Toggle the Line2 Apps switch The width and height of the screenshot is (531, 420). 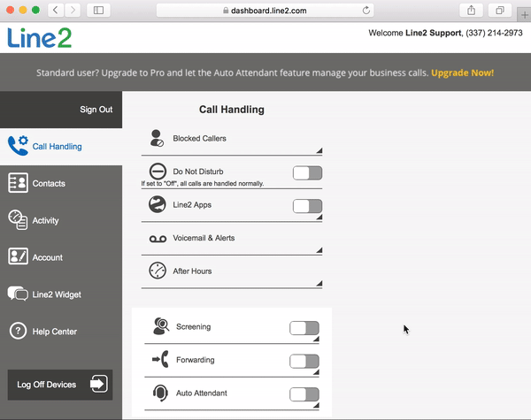click(x=307, y=206)
